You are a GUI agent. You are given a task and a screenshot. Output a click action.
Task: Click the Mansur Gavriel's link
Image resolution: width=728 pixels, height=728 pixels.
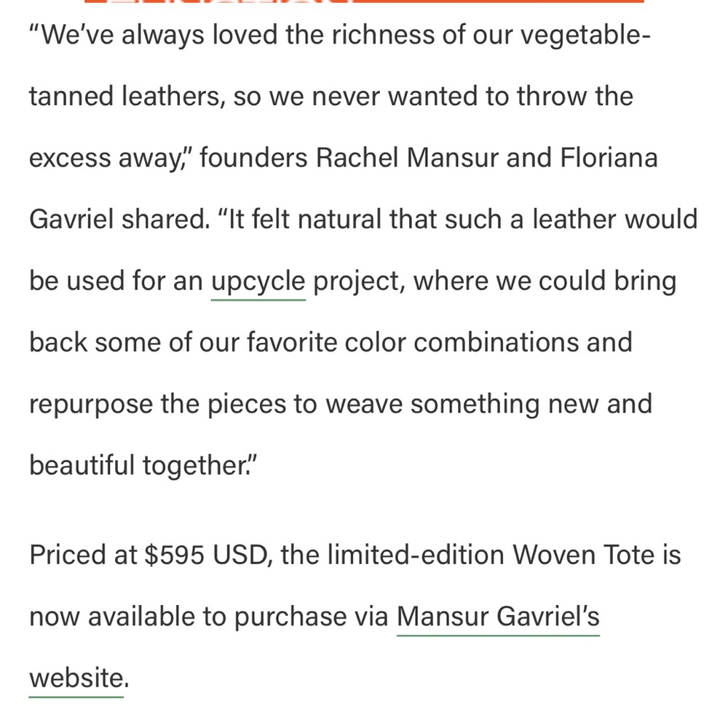[498, 617]
